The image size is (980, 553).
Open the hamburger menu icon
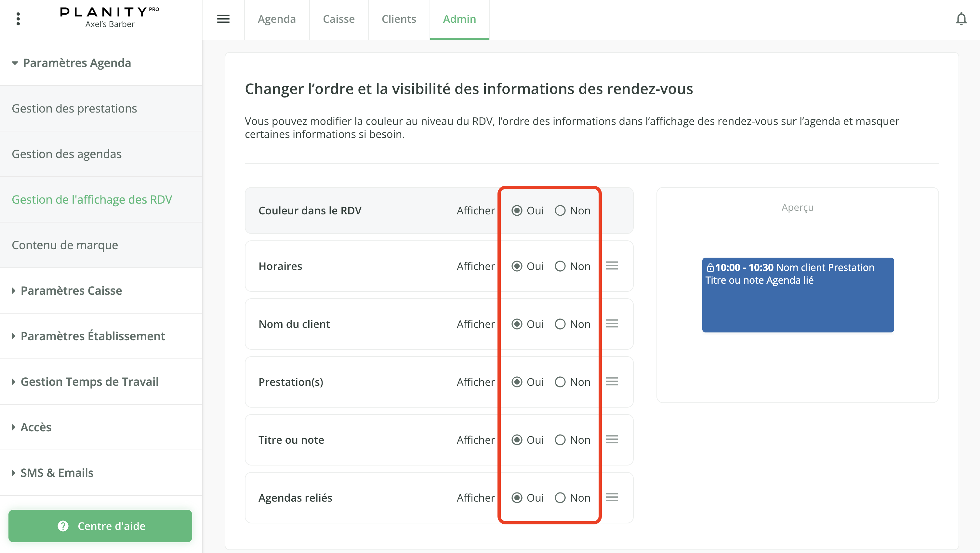click(x=223, y=19)
